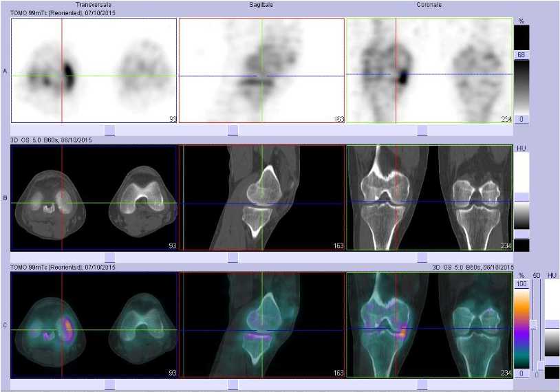Click the lower value 0 on fusion color scale
The image size is (560, 392).
[x=521, y=373]
